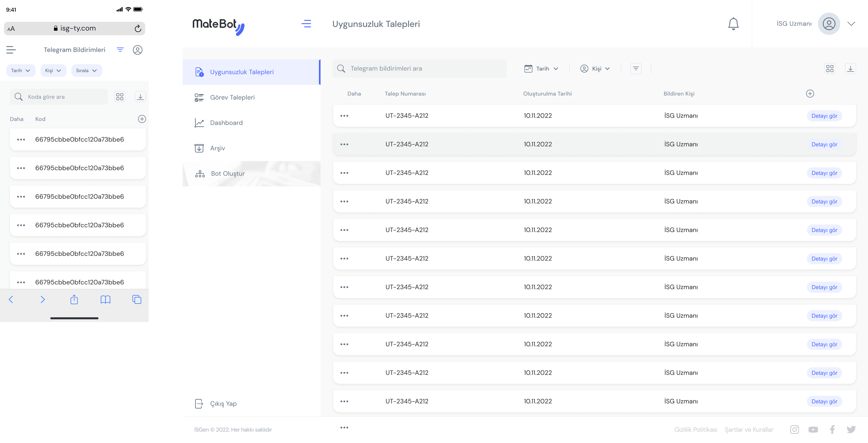Open Instagram link in footer
868x443 pixels.
794,429
